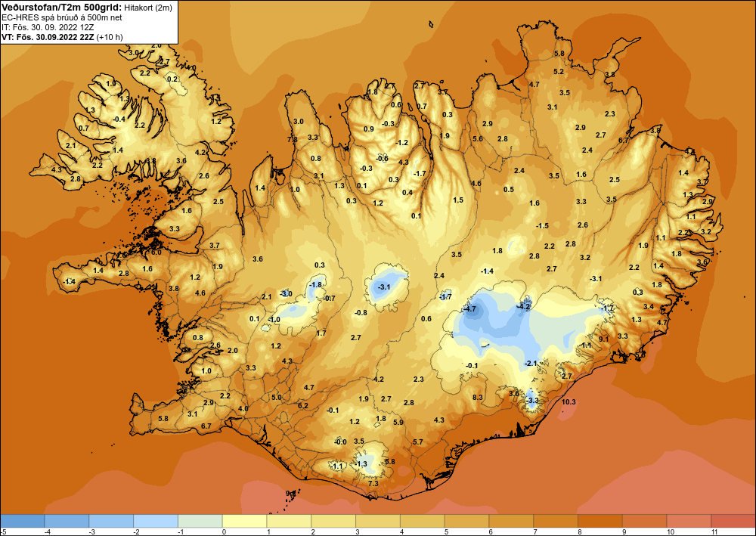This screenshot has width=756, height=536.
Task: Click the 0.2 temperature value
Action: (x=172, y=79)
